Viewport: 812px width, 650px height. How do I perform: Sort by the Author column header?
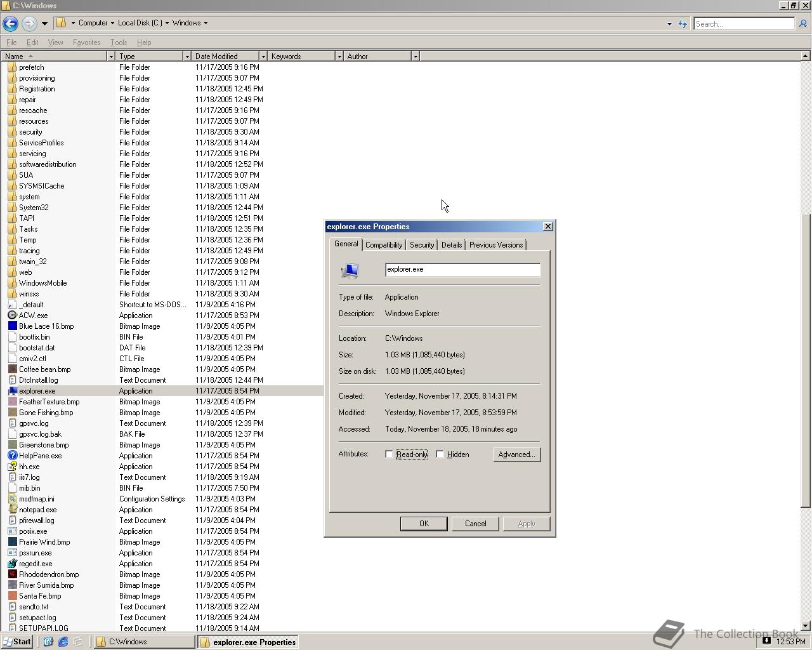tap(377, 56)
